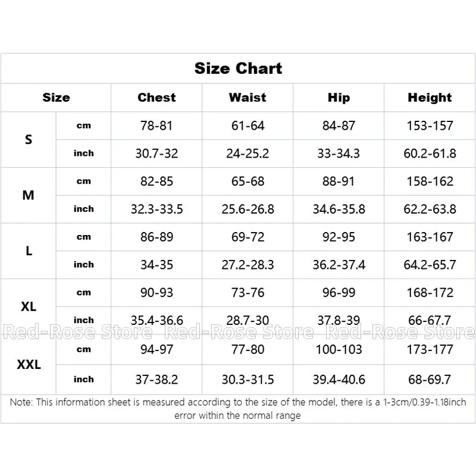
Task: Select the S size row label
Action: point(29,140)
